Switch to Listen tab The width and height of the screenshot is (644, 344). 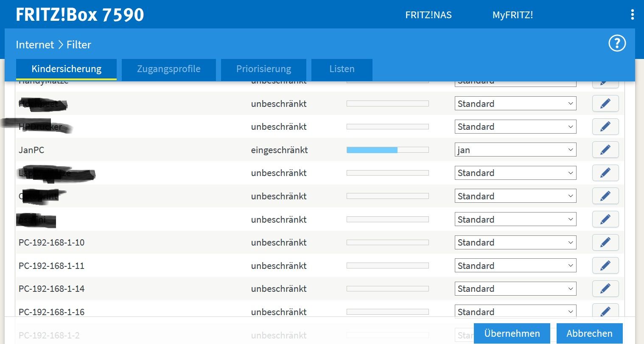pos(342,69)
